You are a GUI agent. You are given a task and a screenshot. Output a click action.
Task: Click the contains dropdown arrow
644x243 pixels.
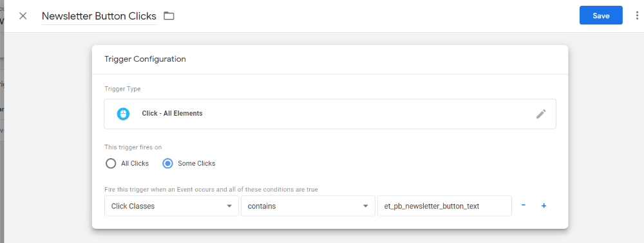click(x=366, y=206)
